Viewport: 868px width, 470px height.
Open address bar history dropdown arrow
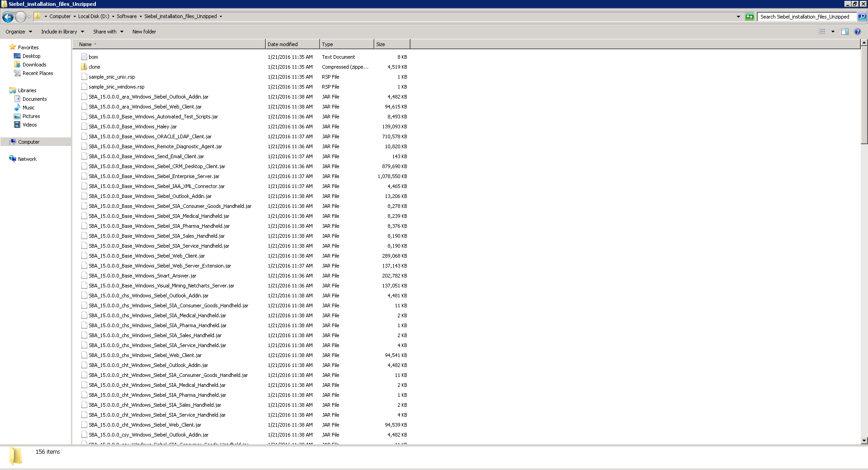(x=738, y=17)
